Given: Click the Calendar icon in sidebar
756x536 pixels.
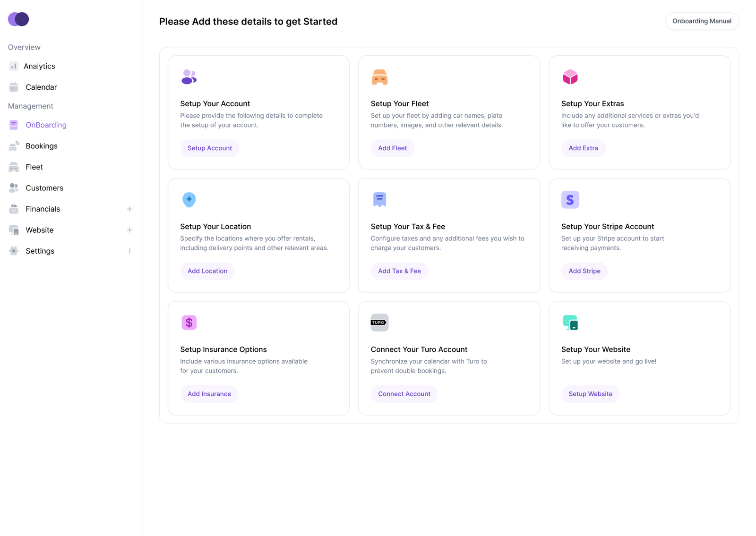Looking at the screenshot, I should click(x=14, y=87).
